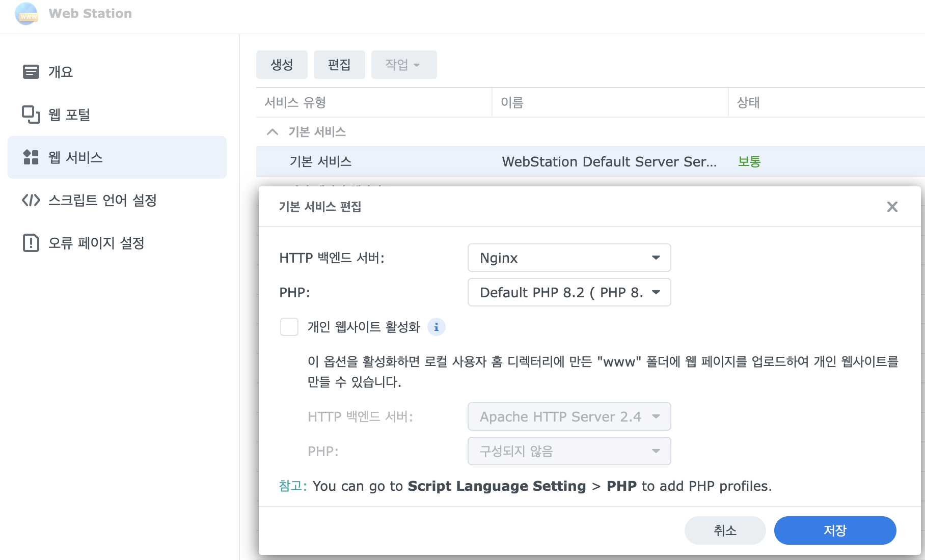The image size is (925, 560).
Task: Select the WebStation Default Server Ser... name cell
Action: [609, 161]
